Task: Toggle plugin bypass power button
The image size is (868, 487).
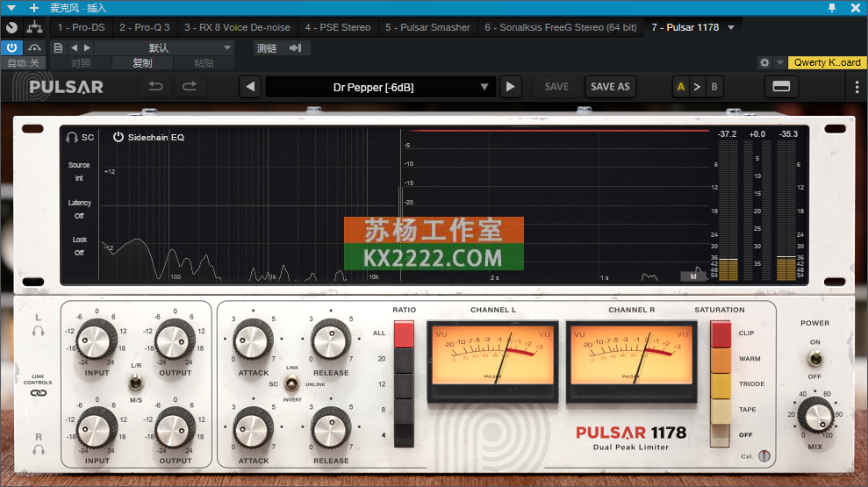Action: point(11,47)
